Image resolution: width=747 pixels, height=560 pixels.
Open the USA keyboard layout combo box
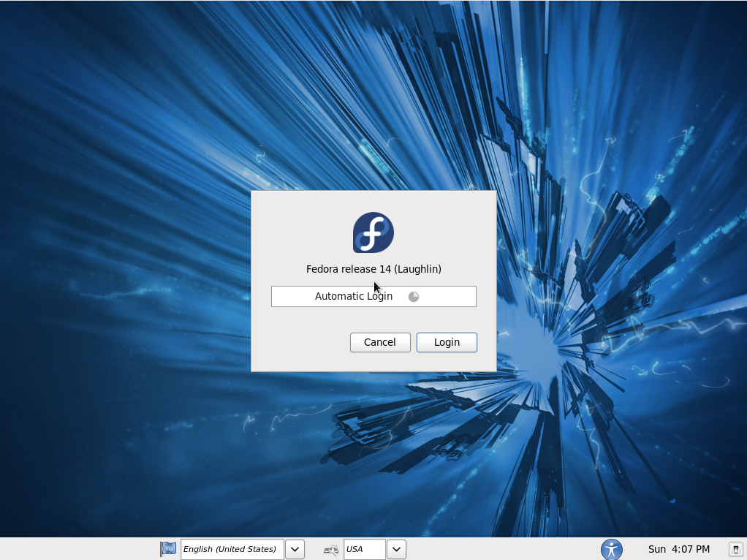[365, 549]
